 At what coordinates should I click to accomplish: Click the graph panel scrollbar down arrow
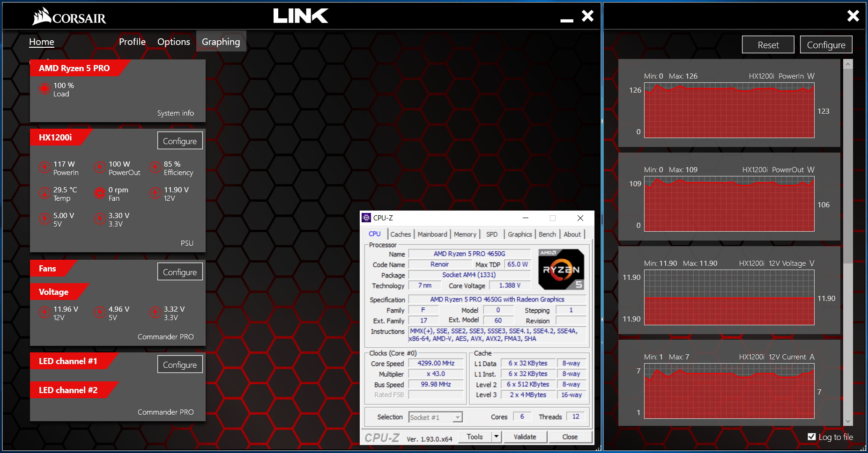click(848, 421)
